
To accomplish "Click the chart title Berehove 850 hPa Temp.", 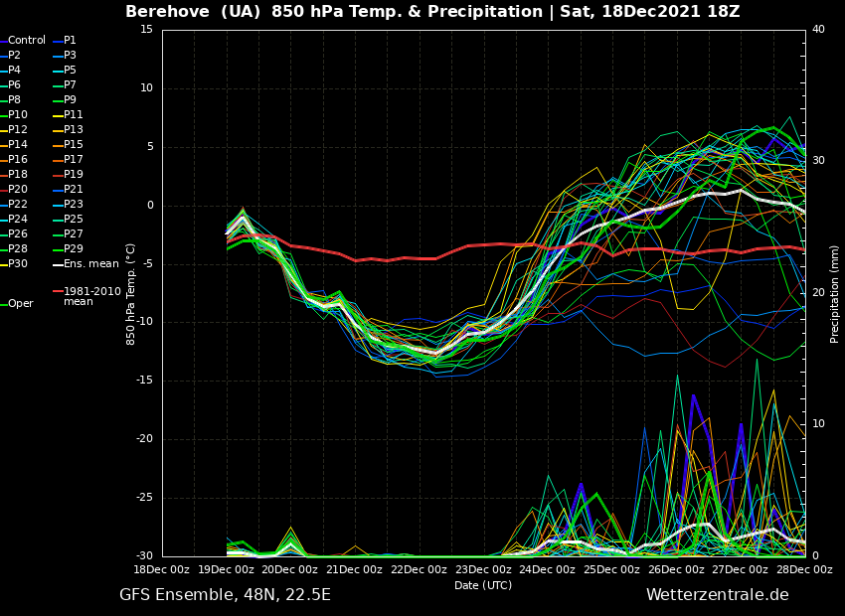I will click(x=432, y=12).
